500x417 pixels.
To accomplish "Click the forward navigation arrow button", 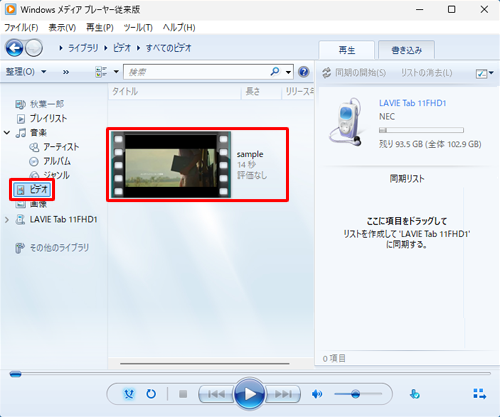I will click(34, 48).
